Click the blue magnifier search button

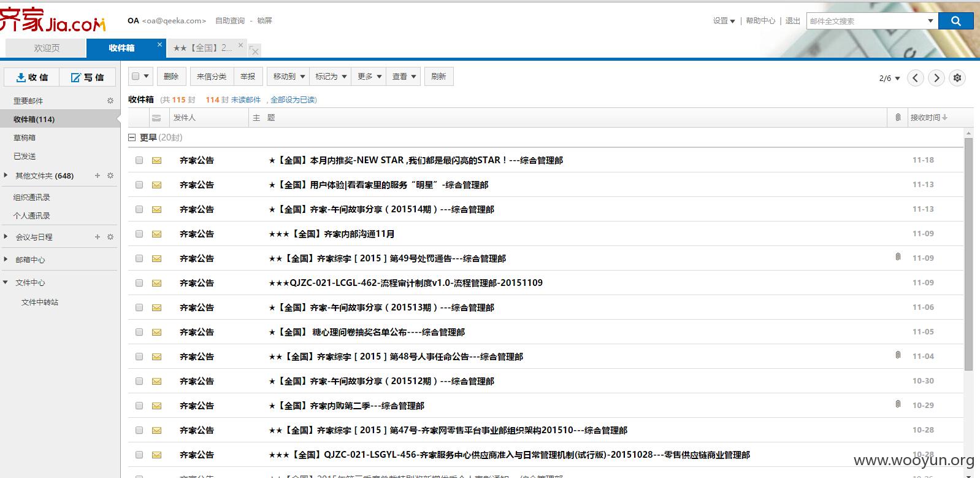pos(955,21)
